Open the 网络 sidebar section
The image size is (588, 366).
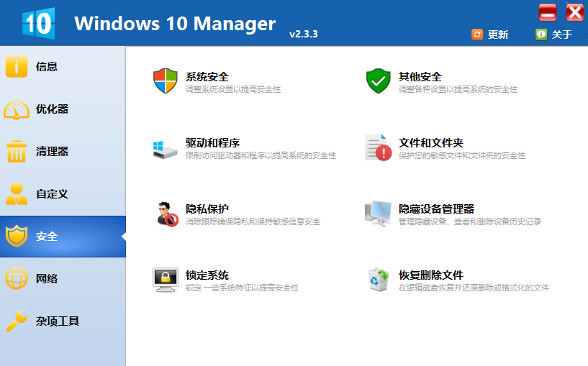tap(63, 278)
